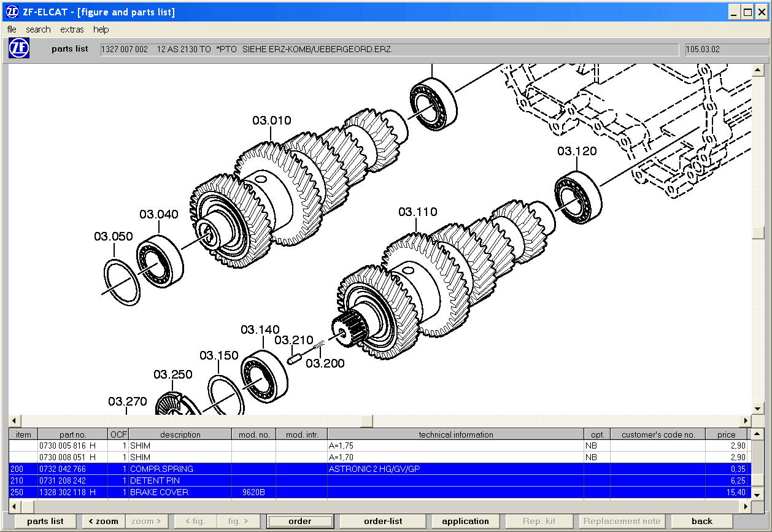Click the parts table horizontal scroll-left arrow
The width and height of the screenshot is (772, 532).
[15, 507]
